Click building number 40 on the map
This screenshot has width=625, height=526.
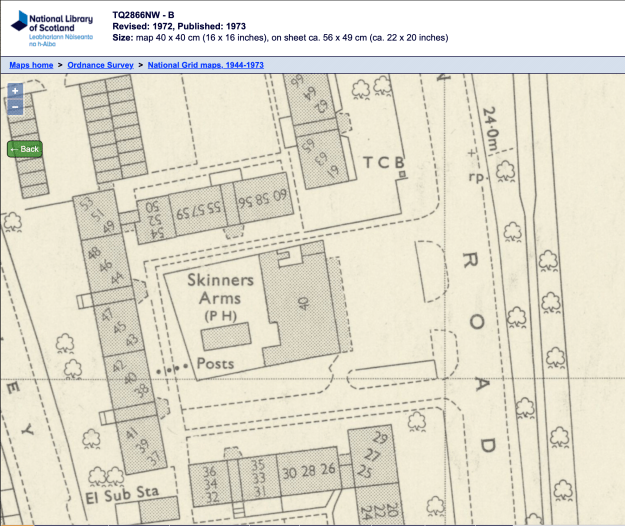(304, 301)
